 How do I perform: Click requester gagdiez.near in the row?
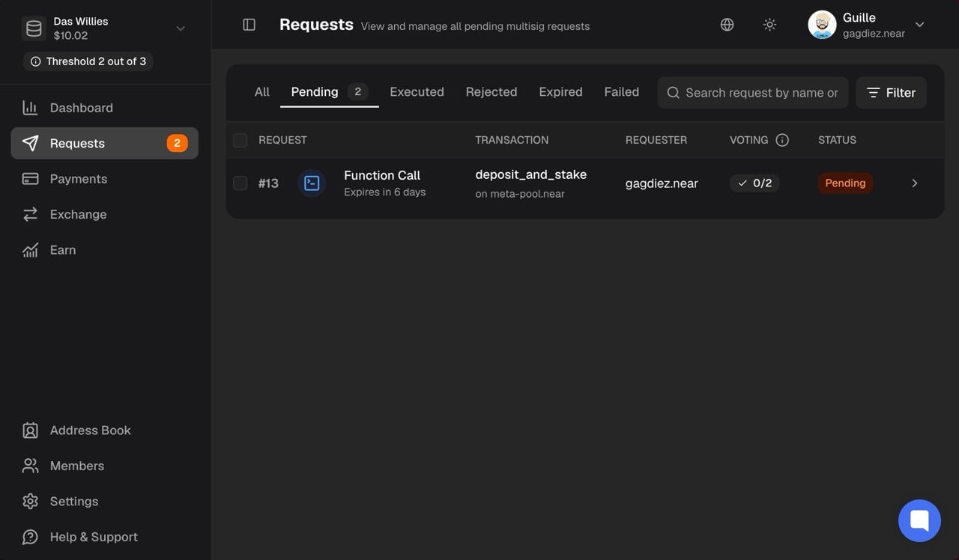662,183
